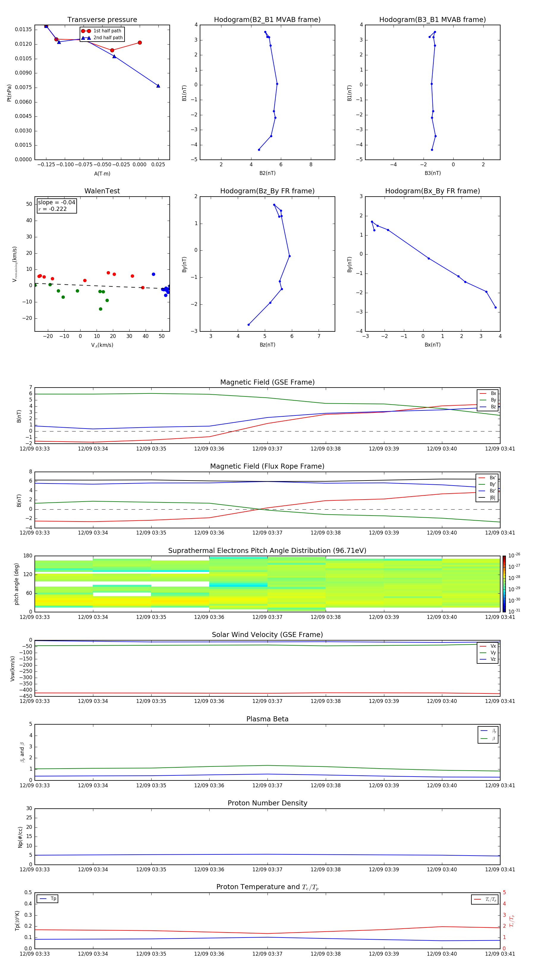The width and height of the screenshot is (535, 980).
Task: Click the Bz entry in GSE legend
Action: (x=488, y=407)
